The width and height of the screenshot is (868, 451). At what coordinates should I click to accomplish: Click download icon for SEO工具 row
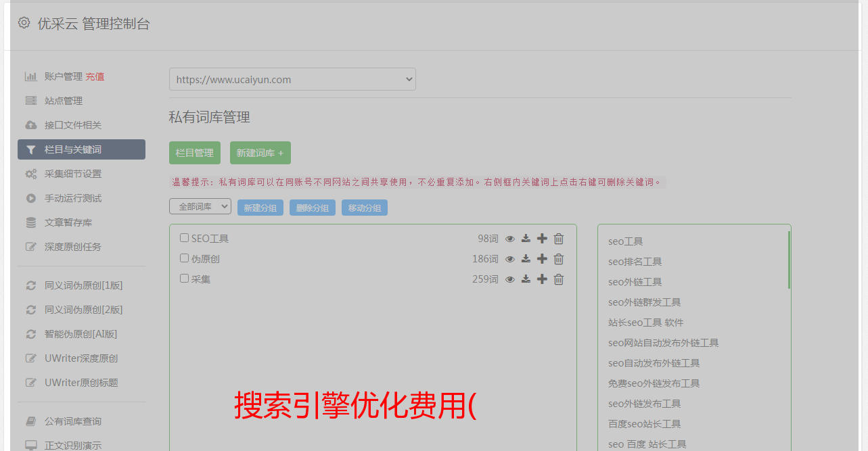526,239
